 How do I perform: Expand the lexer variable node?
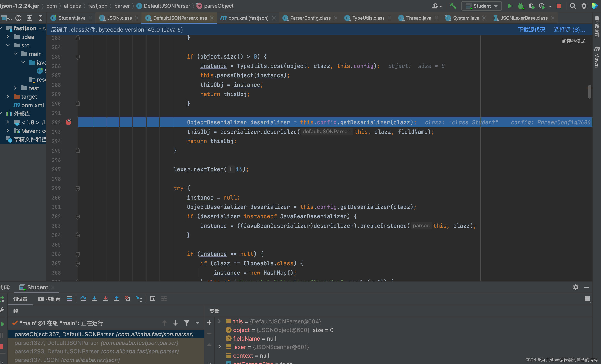pos(220,347)
